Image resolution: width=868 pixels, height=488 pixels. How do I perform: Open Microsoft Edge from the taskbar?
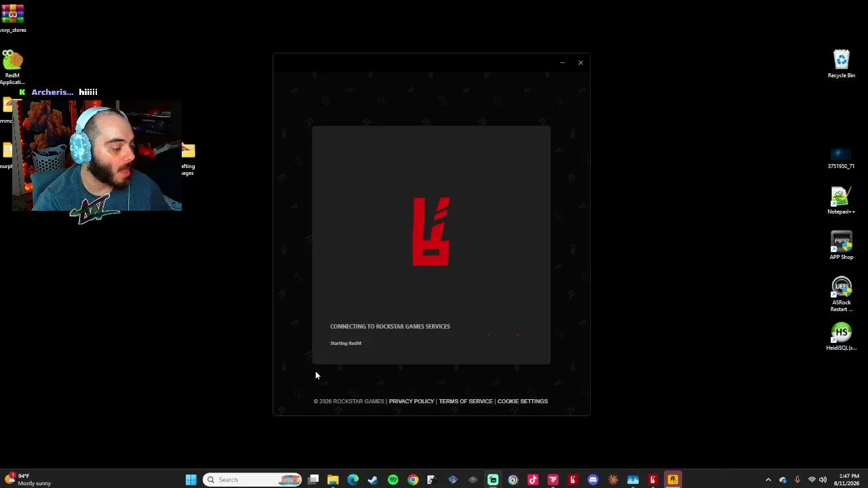(x=353, y=480)
